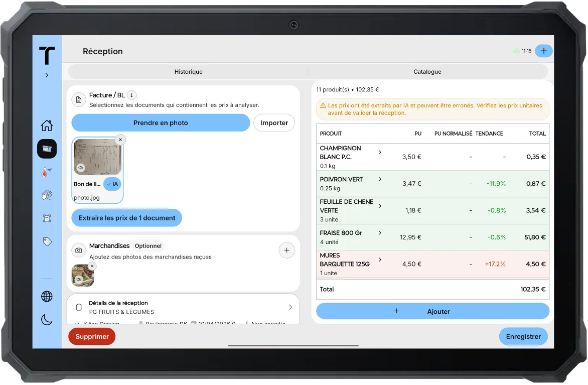
Task: Toggle the IA badge on the document
Action: pos(112,184)
